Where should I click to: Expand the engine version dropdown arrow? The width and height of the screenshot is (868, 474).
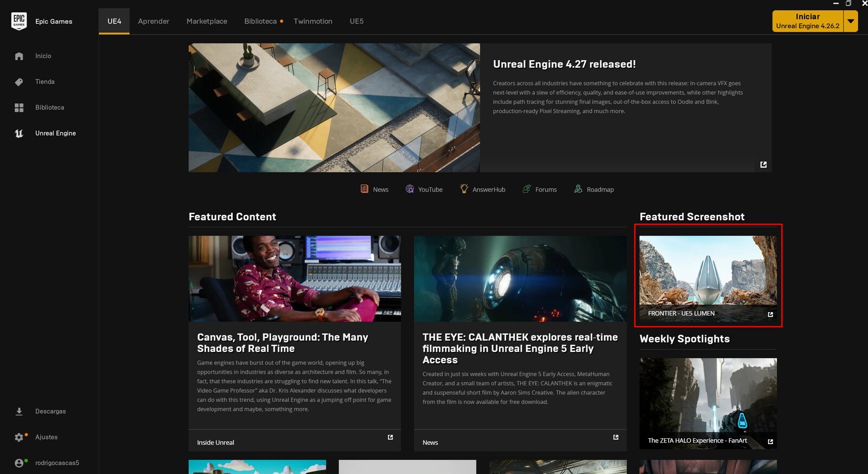coord(851,21)
